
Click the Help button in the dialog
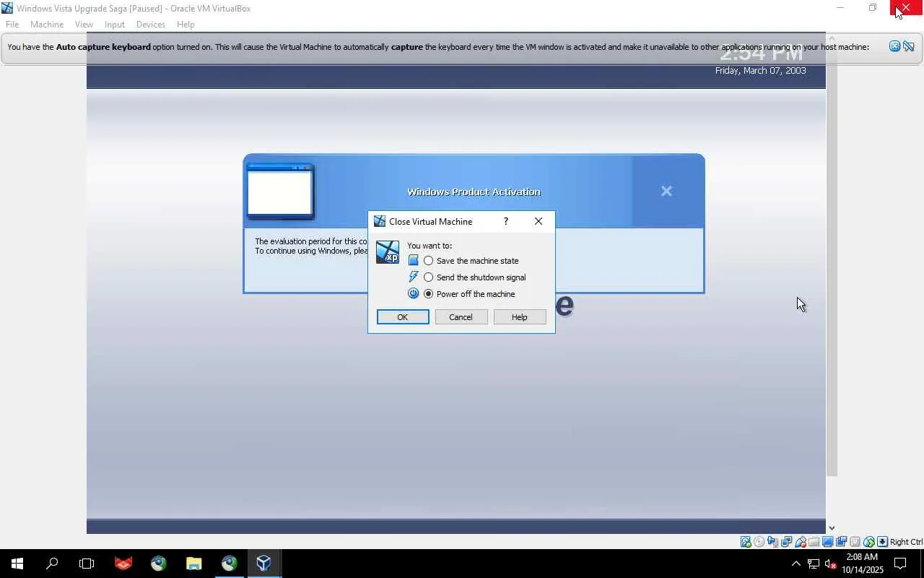point(520,317)
